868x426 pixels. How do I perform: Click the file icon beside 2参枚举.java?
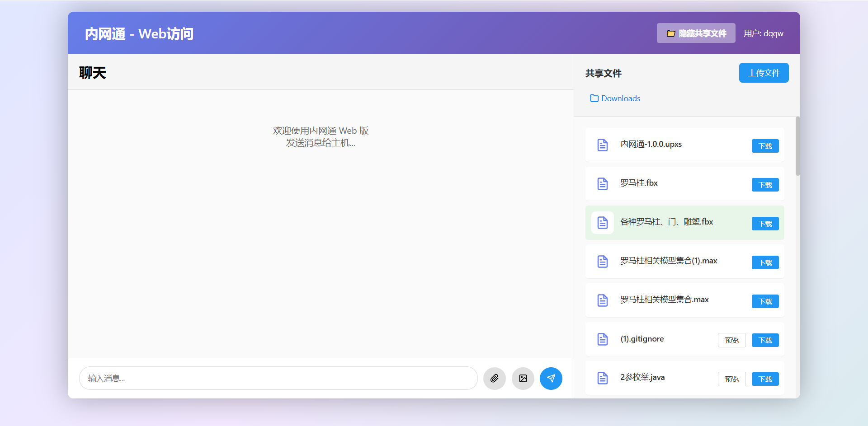(602, 378)
